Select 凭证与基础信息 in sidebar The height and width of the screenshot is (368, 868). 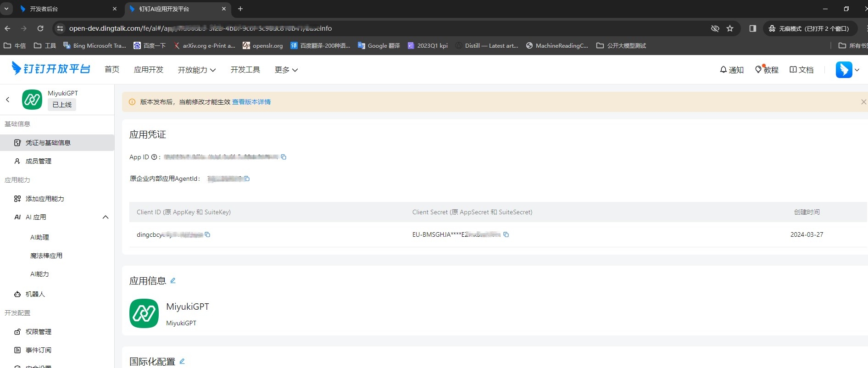pyautogui.click(x=57, y=143)
